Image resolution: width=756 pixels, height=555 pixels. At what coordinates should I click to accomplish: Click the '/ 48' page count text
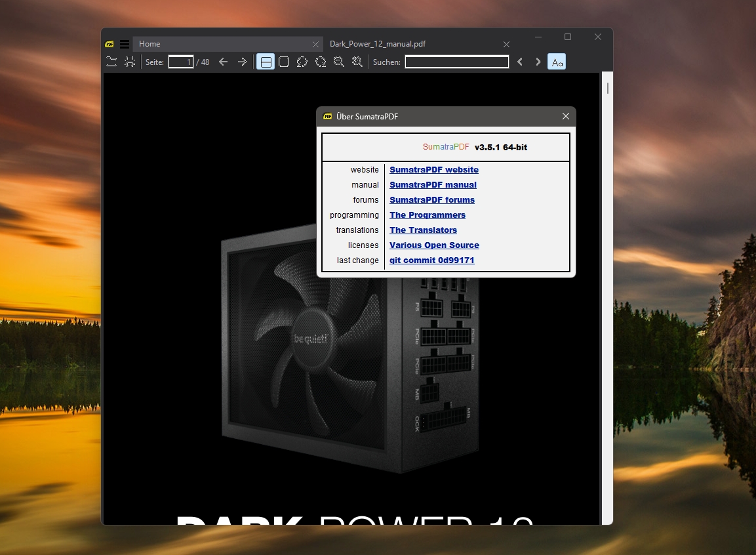(203, 62)
